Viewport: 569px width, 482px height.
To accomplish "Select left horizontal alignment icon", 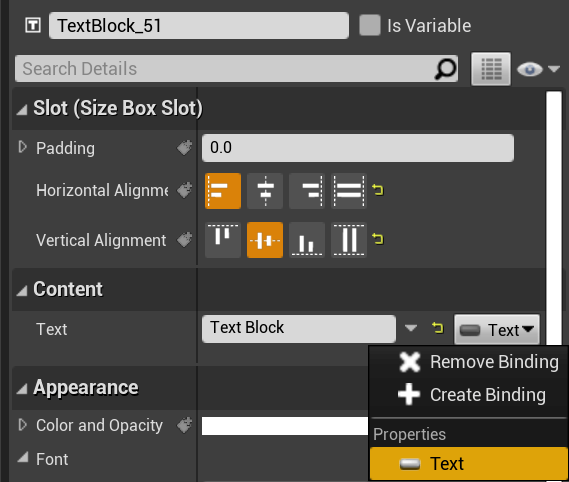I will point(223,191).
